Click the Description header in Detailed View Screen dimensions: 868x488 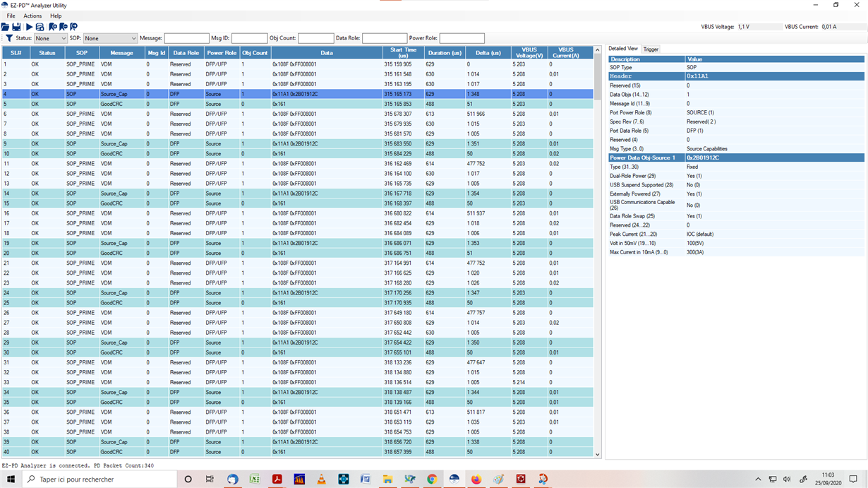coord(646,59)
